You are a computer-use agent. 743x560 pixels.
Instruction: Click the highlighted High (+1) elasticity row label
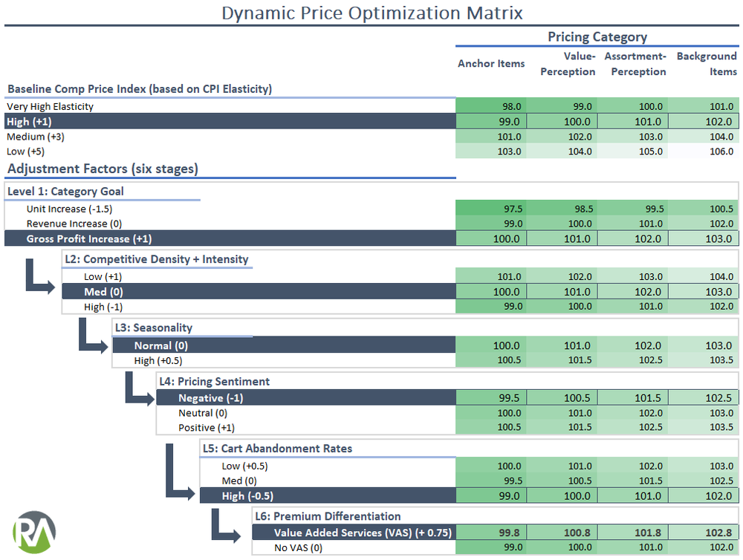[x=29, y=122]
